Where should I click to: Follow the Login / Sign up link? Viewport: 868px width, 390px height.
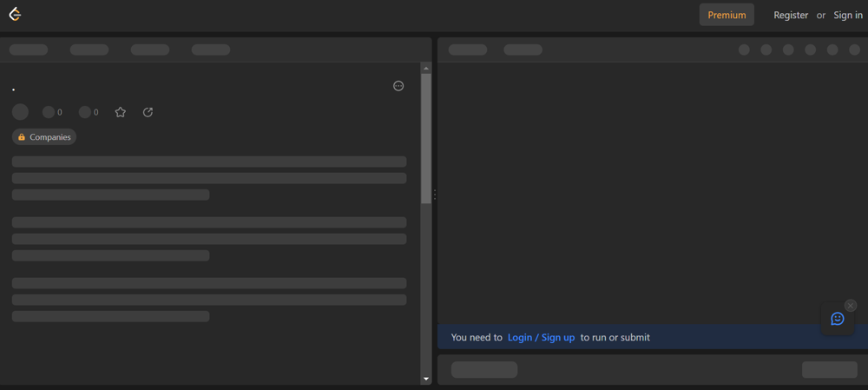[x=541, y=337]
